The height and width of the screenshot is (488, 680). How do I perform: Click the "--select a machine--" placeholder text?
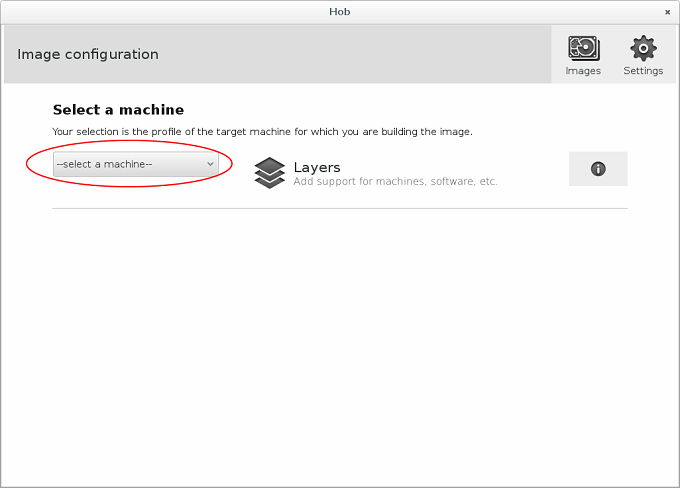coord(105,164)
